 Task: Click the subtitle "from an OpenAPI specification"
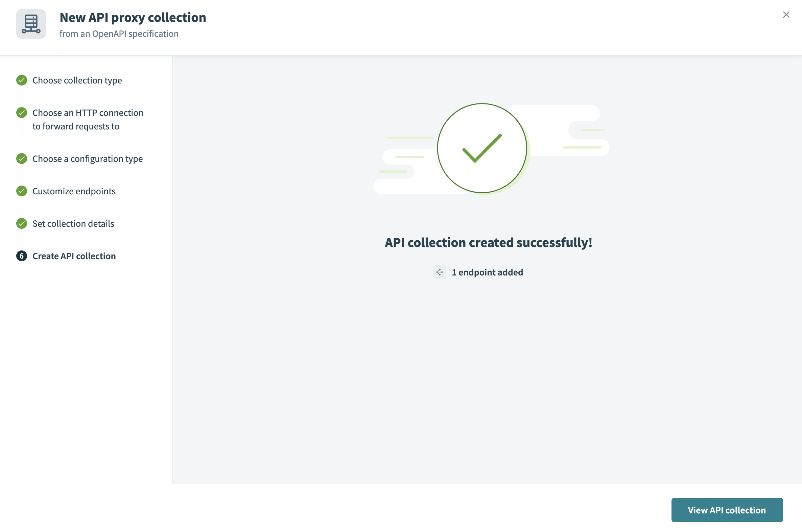coord(119,33)
